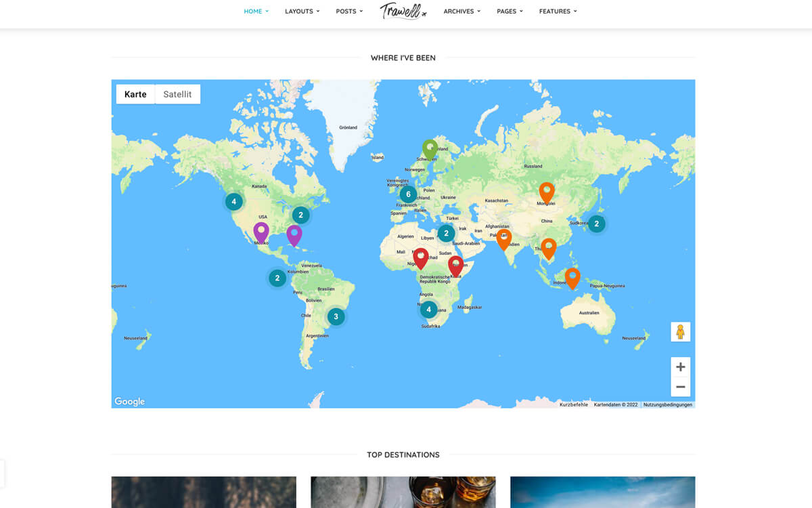
Task: Click the Trawell logo in the header
Action: coord(403,11)
